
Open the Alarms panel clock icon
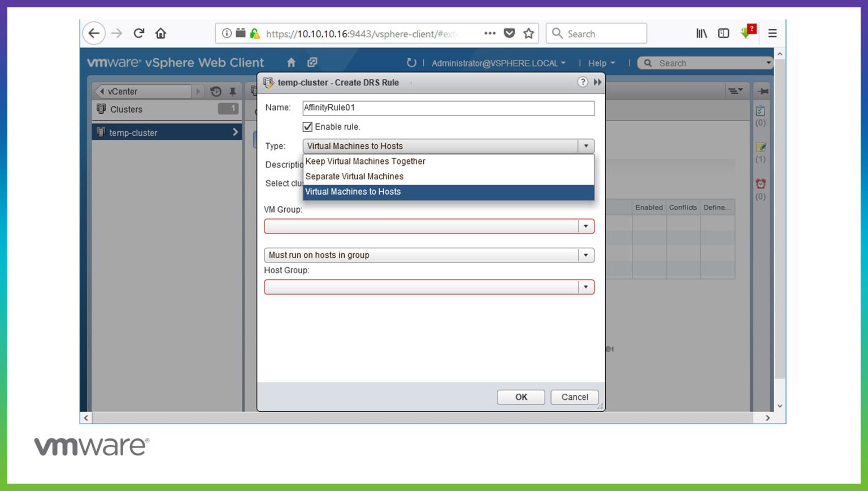761,183
